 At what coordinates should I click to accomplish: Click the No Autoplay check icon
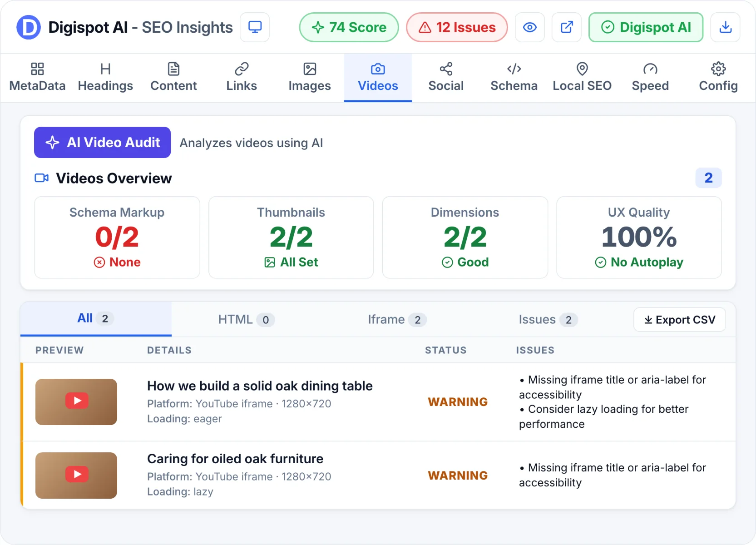coord(601,263)
